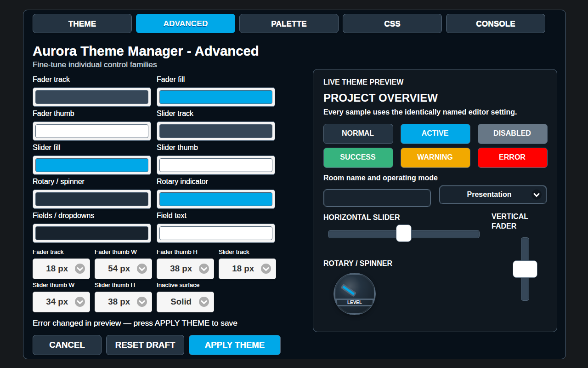
Task: Click RESET DRAFT button
Action: point(145,345)
